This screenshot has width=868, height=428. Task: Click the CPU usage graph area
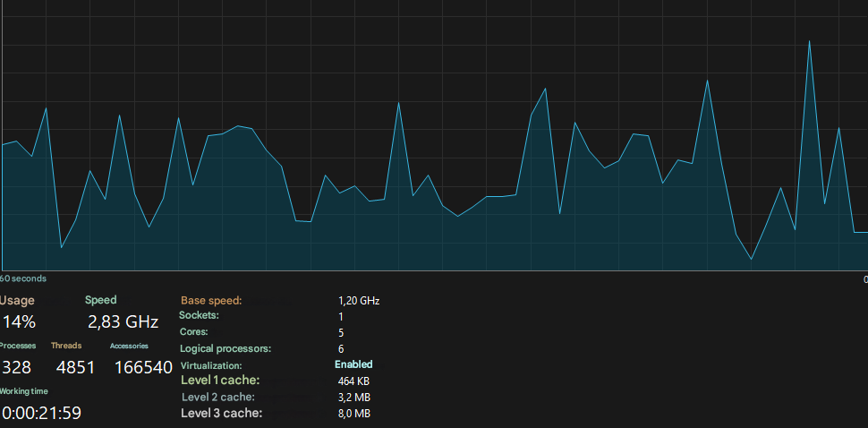tap(435, 135)
